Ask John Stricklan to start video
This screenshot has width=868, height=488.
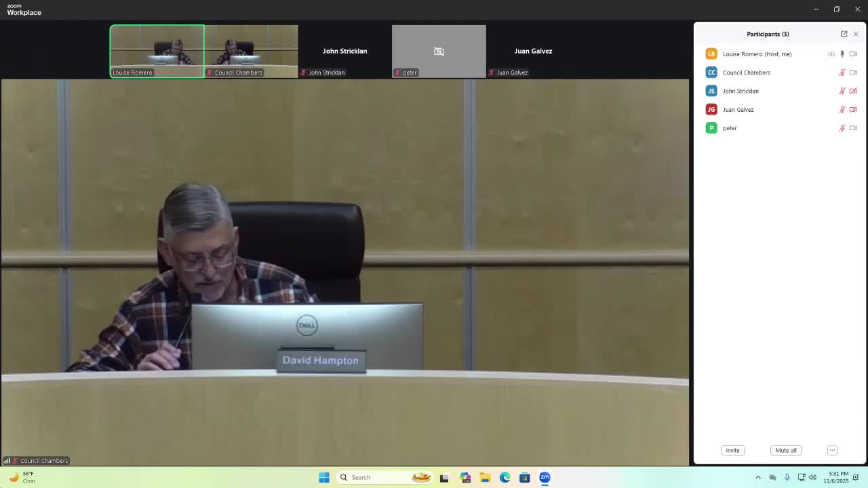coord(853,91)
